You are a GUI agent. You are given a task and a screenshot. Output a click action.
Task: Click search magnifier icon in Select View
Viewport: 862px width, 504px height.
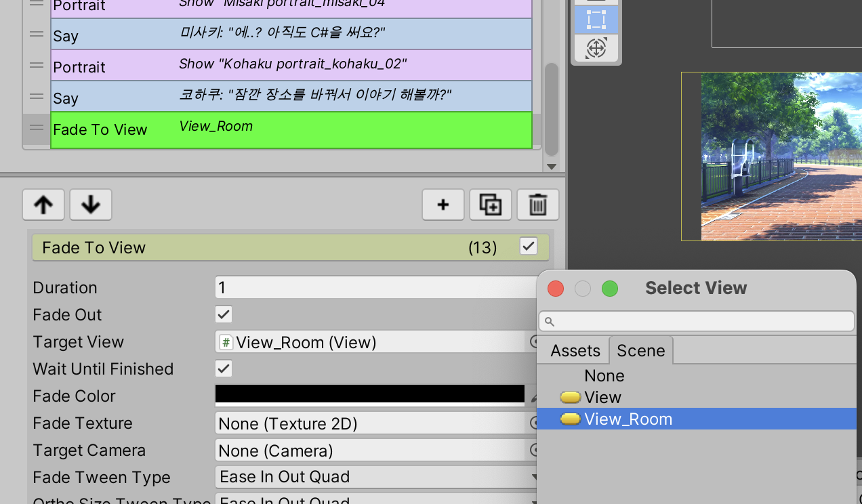coord(550,322)
